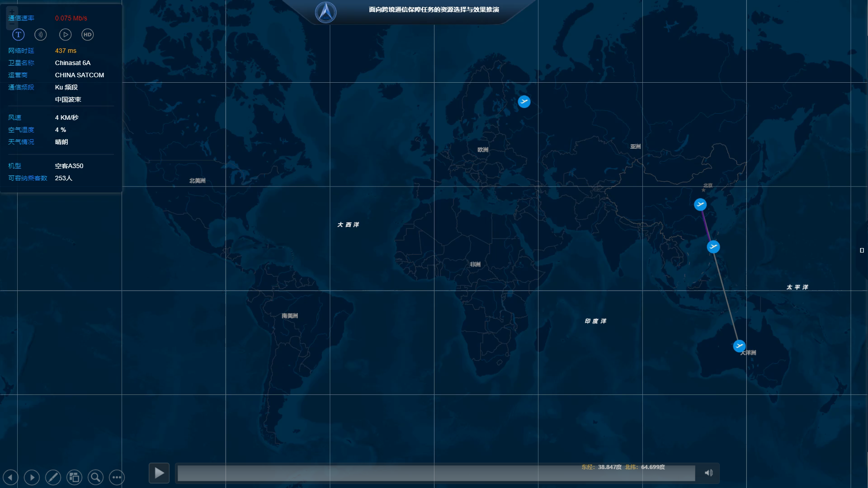Open the slide overview grid icon

pyautogui.click(x=74, y=477)
